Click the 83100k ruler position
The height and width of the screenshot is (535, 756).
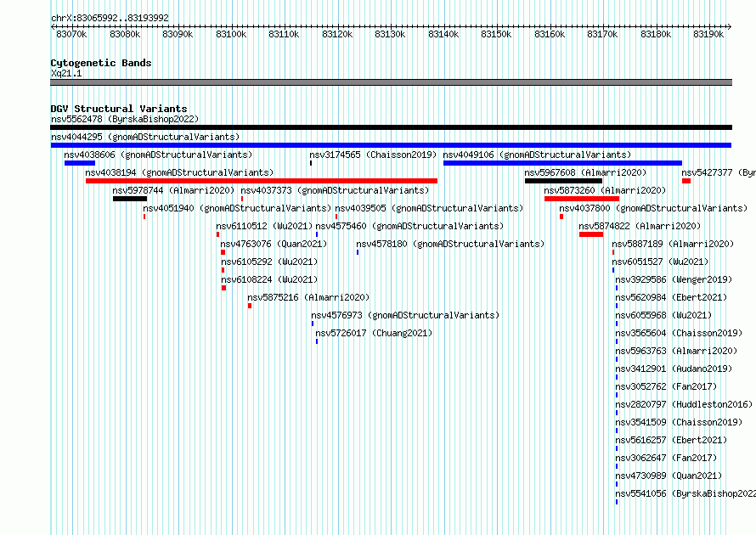coord(231,34)
